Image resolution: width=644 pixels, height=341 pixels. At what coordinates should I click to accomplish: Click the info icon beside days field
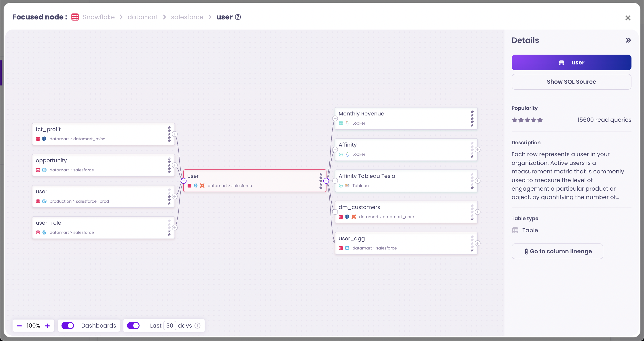pos(197,326)
